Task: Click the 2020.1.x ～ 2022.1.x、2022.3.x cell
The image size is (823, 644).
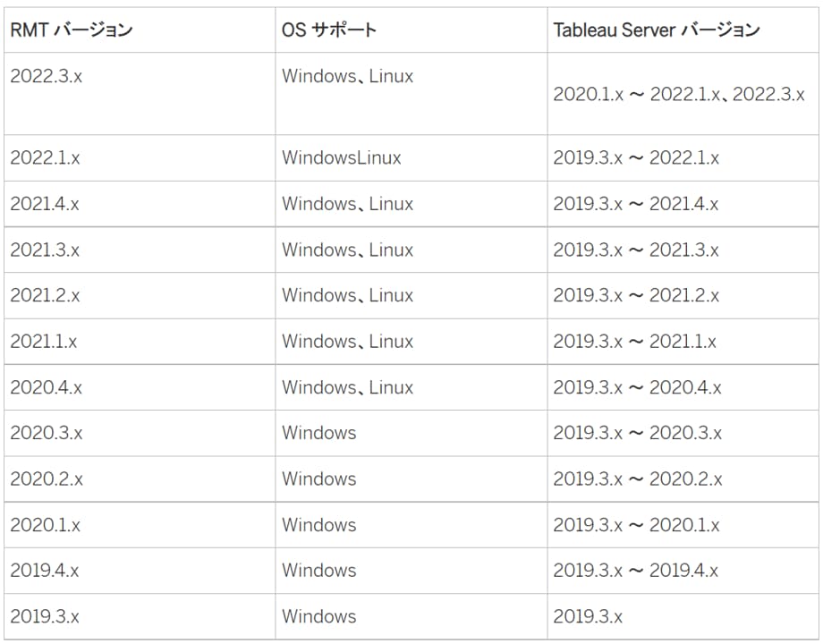Action: 683,93
